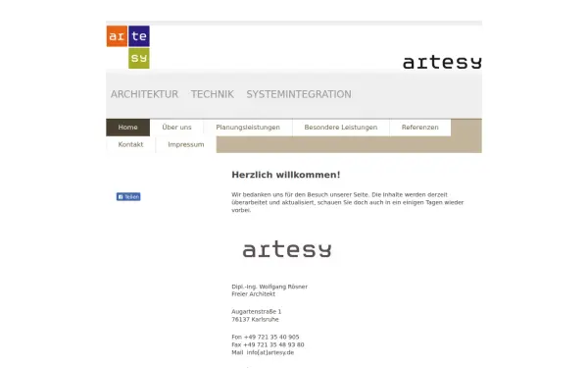Screen dimensions: 588x368
Task: Click the TECHNIK header word
Action: pos(213,94)
